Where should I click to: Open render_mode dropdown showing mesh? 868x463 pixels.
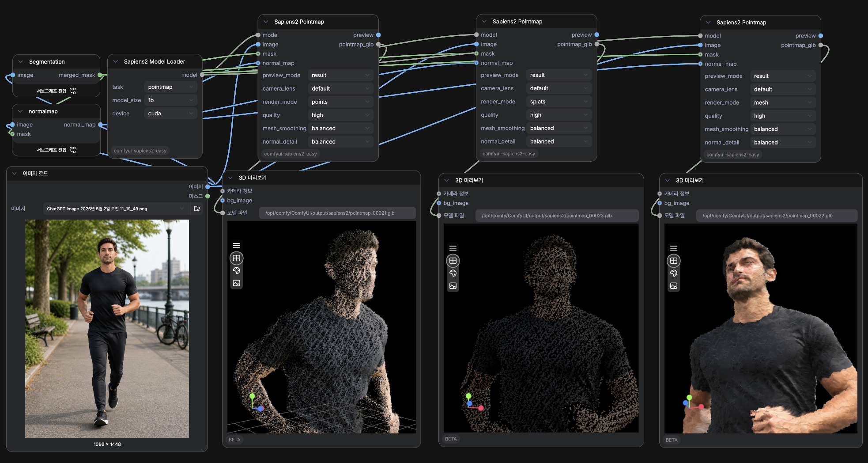(x=783, y=102)
